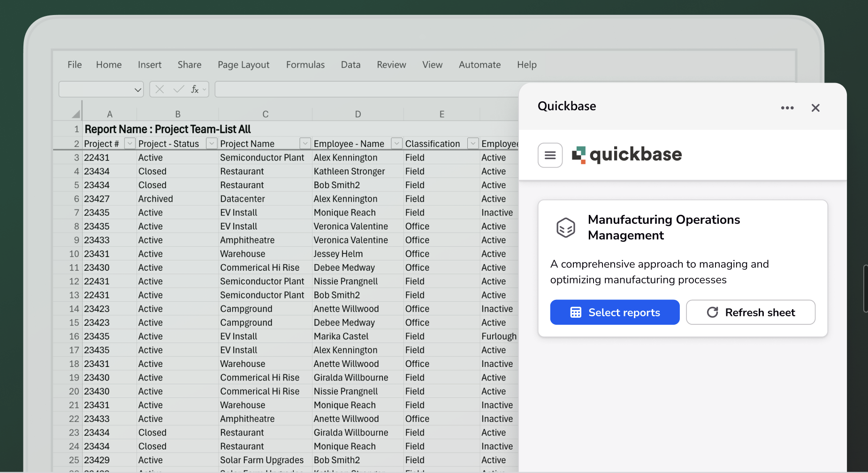
Task: Click the select-all corner triangle
Action: pyautogui.click(x=76, y=114)
